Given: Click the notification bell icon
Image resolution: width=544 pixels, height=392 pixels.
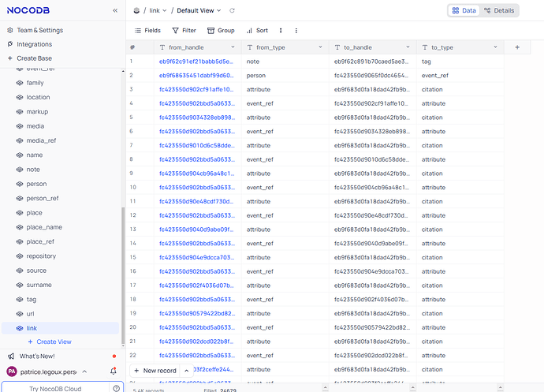Looking at the screenshot, I should coord(113,371).
